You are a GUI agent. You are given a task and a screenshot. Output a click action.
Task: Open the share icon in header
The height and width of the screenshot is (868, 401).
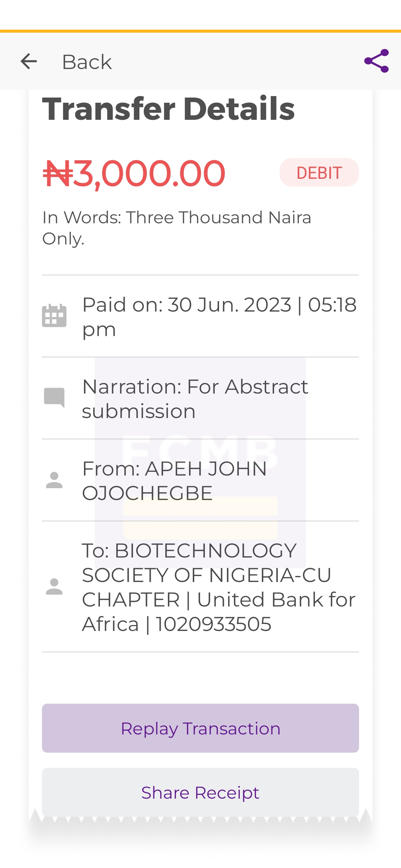click(376, 61)
